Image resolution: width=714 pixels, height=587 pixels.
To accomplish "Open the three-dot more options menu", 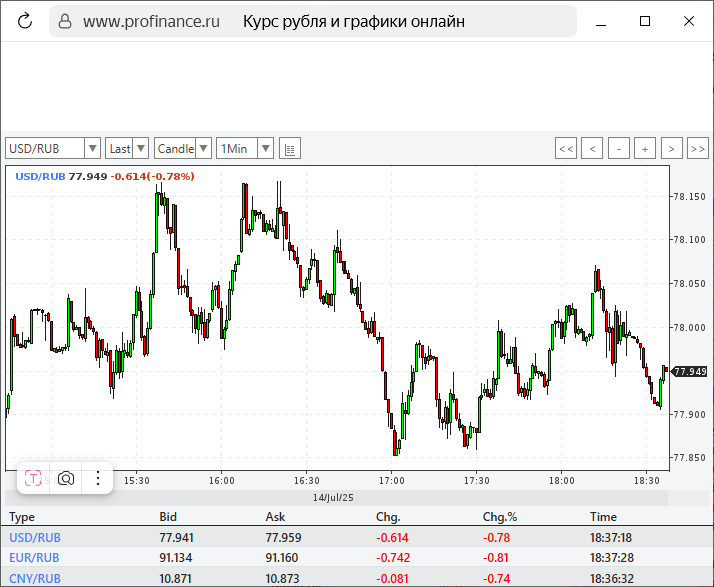I will [x=98, y=478].
